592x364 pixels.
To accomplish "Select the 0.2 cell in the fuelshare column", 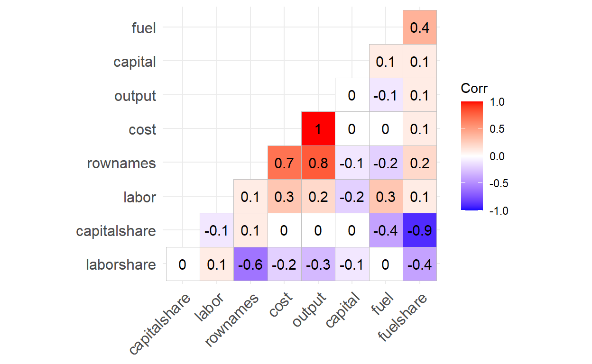I will [x=419, y=163].
